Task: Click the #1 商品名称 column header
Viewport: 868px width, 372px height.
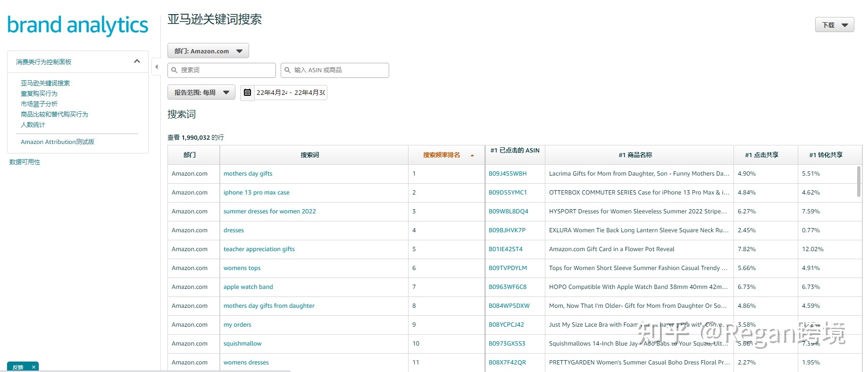Action: pyautogui.click(x=639, y=155)
